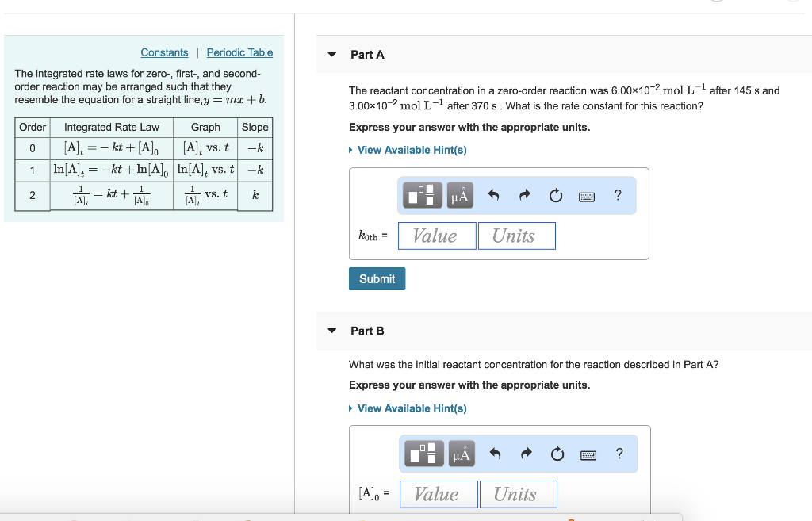
Task: Open the equation templates icon in Part B
Action: click(423, 454)
